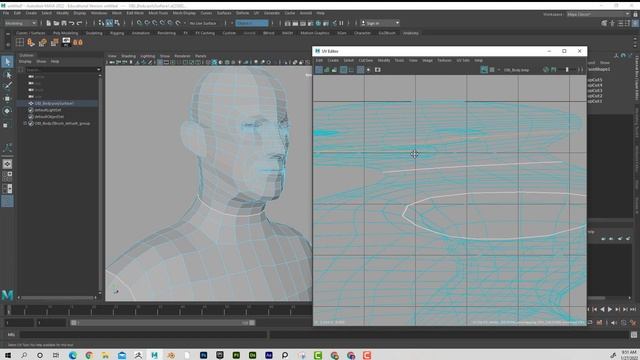Expand the OBJ_Body group in Outliner
Screen dimensions: 640x360
tap(25, 123)
